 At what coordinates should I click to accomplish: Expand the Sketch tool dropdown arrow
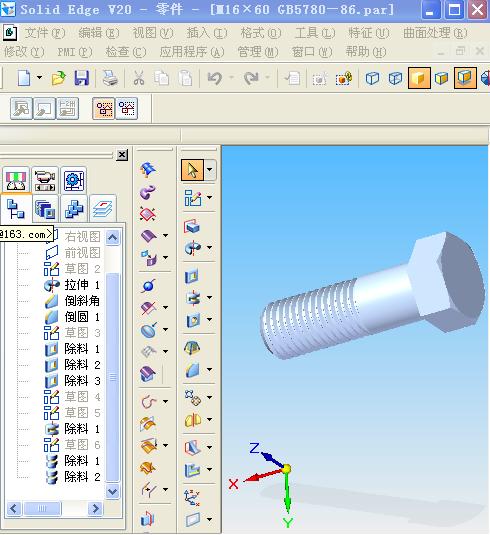(x=210, y=197)
